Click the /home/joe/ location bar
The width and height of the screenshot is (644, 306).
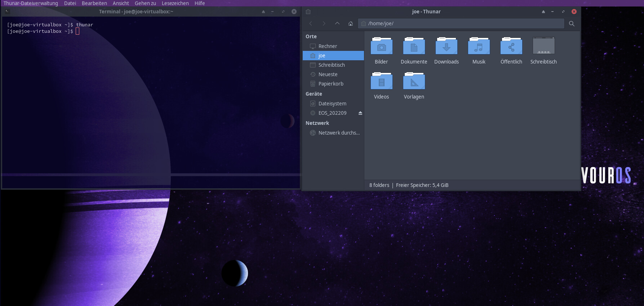pos(461,23)
